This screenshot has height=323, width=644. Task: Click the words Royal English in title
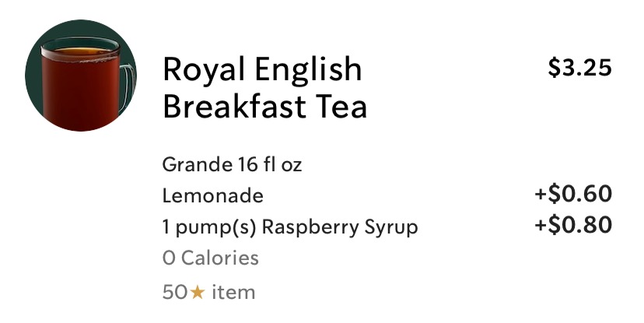262,70
